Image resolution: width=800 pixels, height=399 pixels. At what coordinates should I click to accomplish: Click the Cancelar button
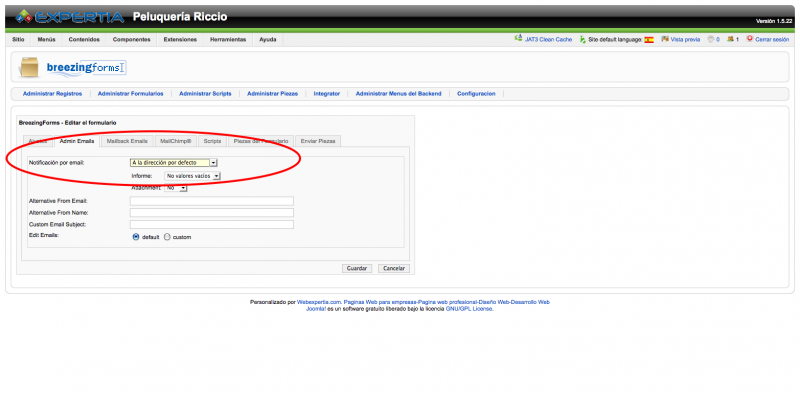coord(394,268)
